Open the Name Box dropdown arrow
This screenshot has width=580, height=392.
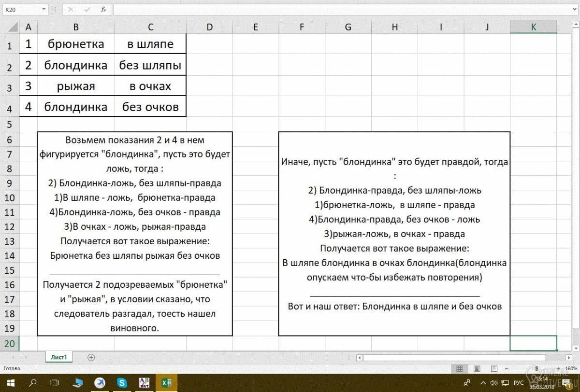tap(43, 9)
